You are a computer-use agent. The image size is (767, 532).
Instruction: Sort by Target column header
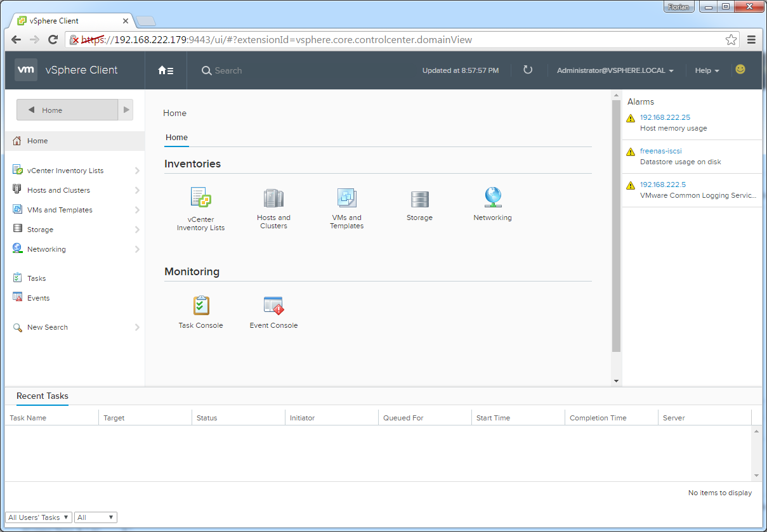click(145, 418)
